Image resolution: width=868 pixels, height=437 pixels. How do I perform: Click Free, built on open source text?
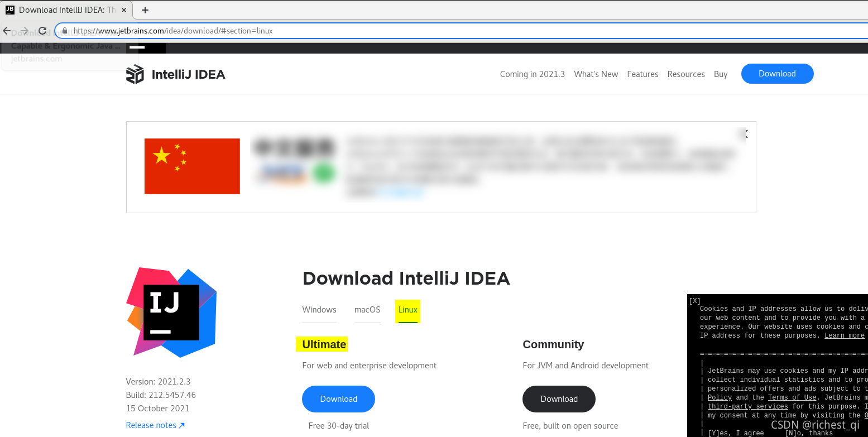click(x=570, y=426)
